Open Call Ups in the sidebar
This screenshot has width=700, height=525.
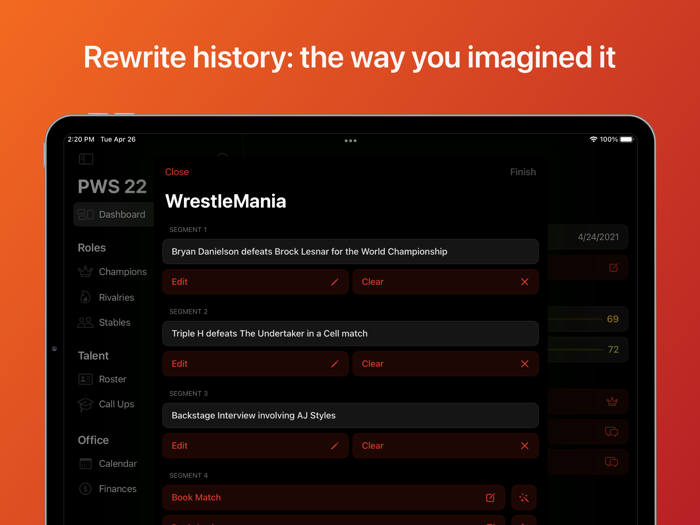tap(116, 404)
